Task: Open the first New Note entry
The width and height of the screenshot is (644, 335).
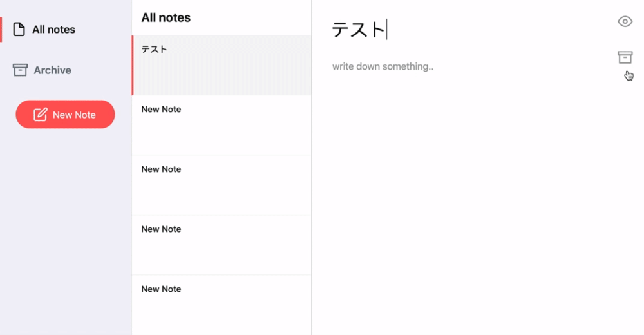Action: point(222,125)
